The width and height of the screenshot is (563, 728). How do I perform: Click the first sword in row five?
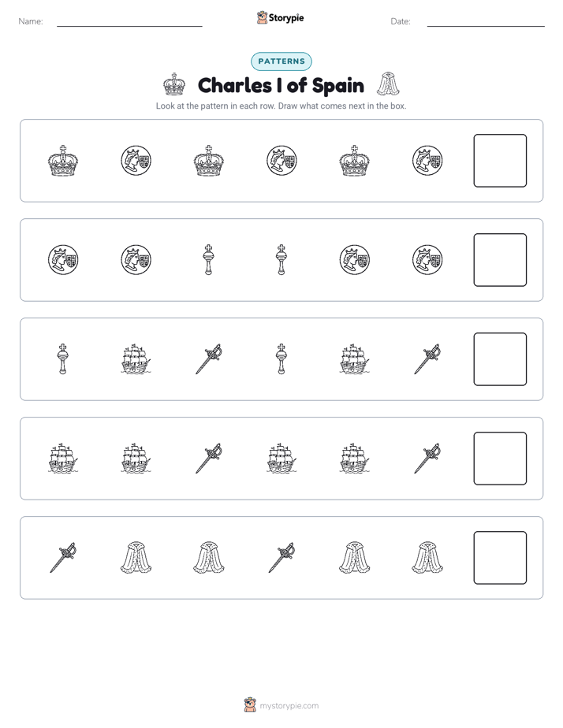point(63,557)
